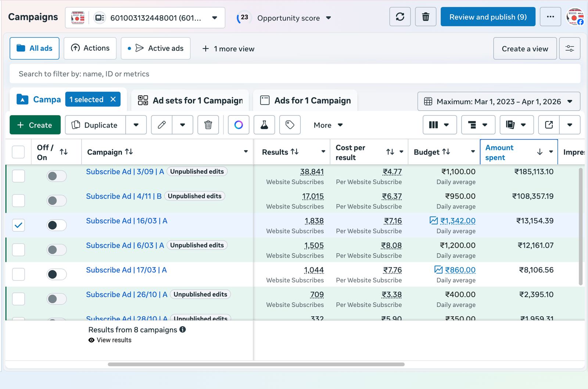
Task: Select the All ads view tab
Action: tap(35, 48)
